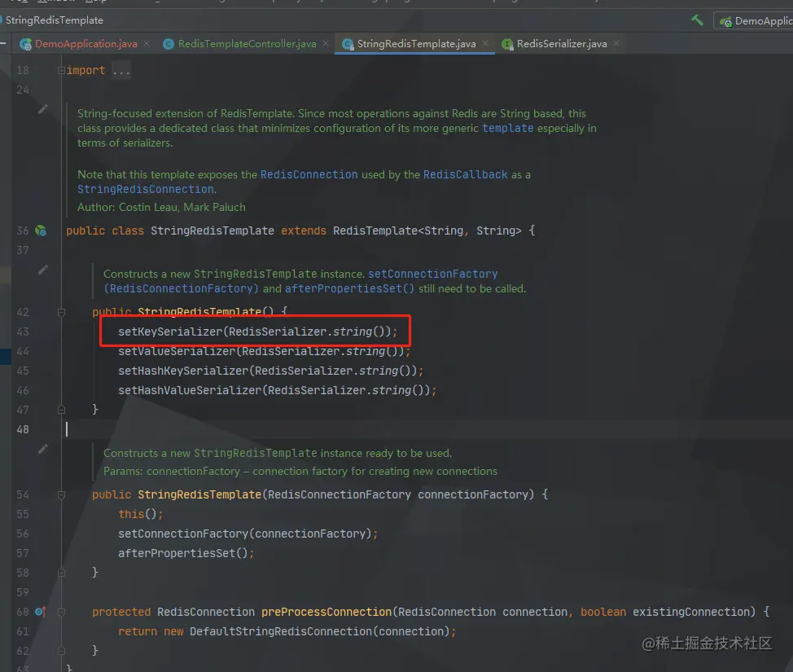Click DefaultStringRedisConnection on line 61
Viewport: 793px width, 672px height.
click(281, 631)
